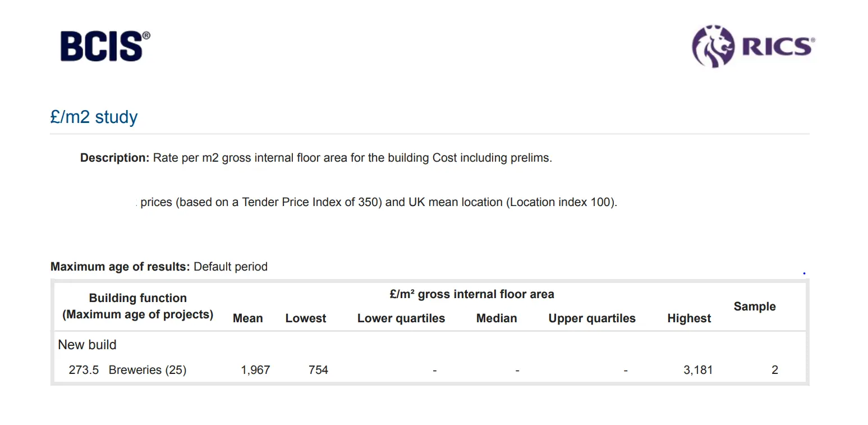Click the Lowest column header
868x425 pixels.
click(x=306, y=318)
